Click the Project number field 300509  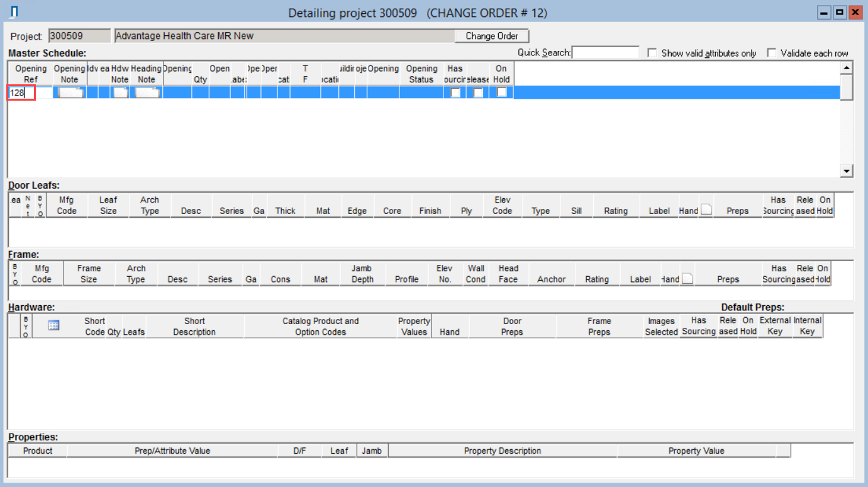(x=79, y=36)
